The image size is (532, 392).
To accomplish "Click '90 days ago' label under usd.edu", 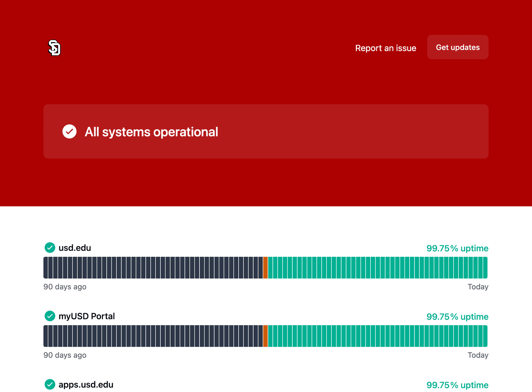I will [x=65, y=287].
